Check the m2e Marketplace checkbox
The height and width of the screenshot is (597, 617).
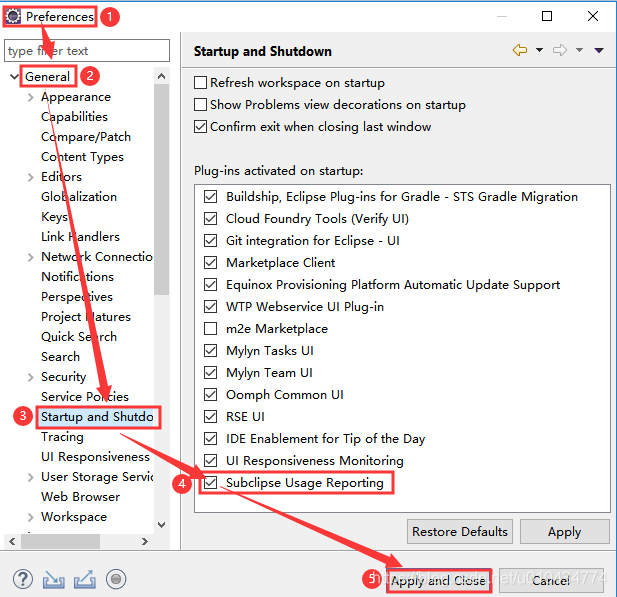tap(211, 329)
